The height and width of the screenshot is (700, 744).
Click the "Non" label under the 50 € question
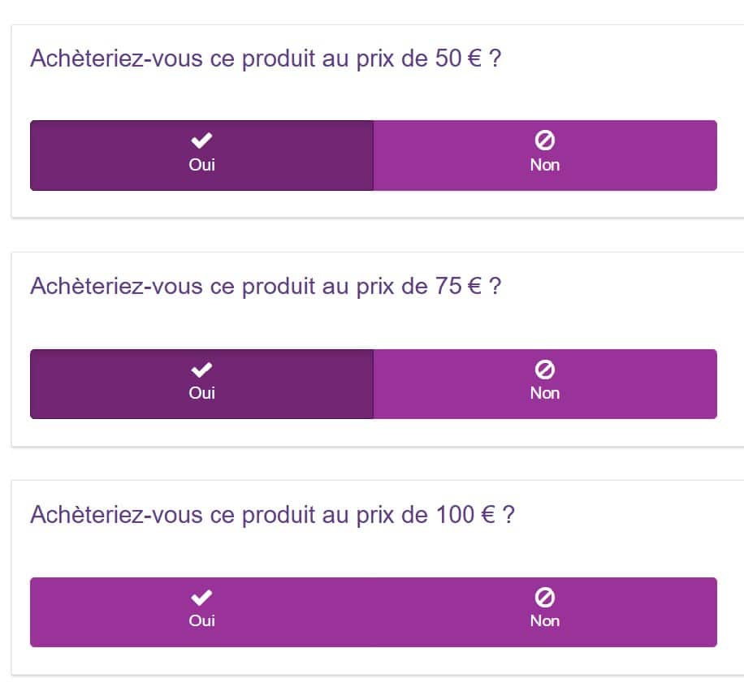point(545,165)
